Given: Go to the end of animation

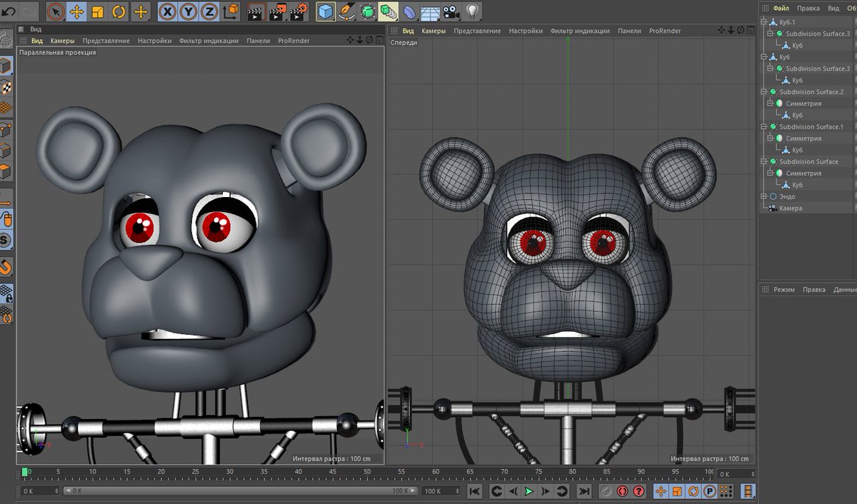Looking at the screenshot, I should coord(584,491).
